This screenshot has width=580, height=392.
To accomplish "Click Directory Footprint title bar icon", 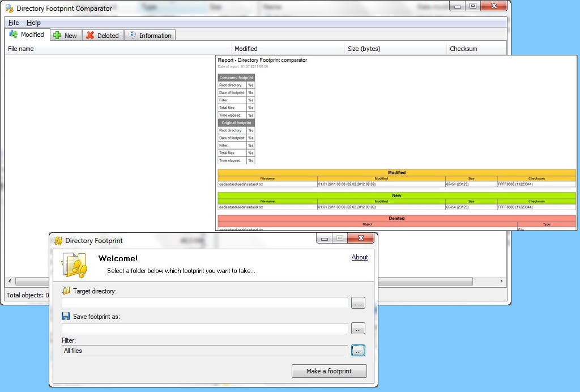I will 58,241.
